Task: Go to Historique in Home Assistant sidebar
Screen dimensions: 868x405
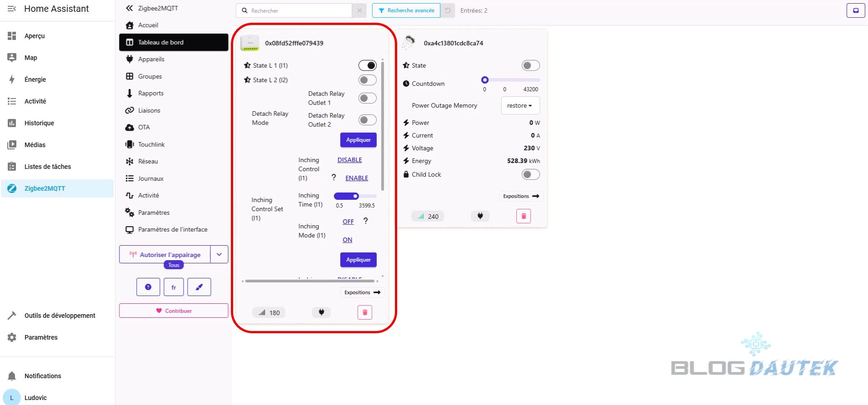Action: (x=39, y=123)
